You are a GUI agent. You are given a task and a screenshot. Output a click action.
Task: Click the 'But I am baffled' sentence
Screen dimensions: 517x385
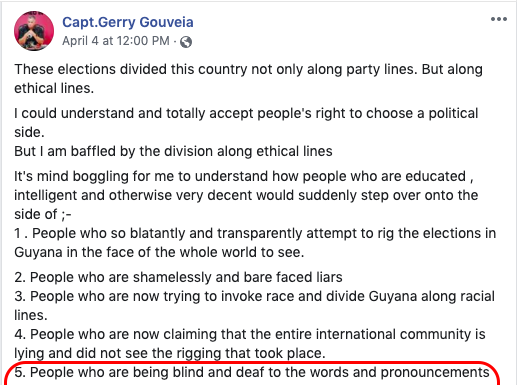[x=173, y=151]
